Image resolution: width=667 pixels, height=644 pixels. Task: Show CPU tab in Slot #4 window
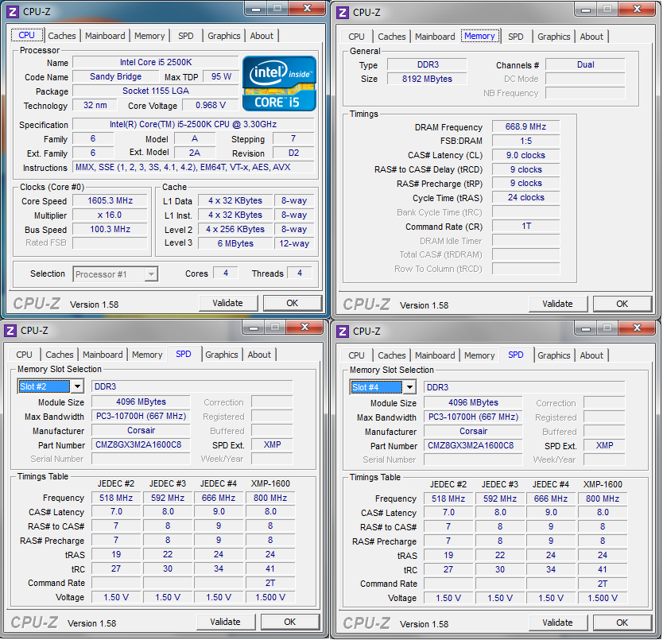356,355
